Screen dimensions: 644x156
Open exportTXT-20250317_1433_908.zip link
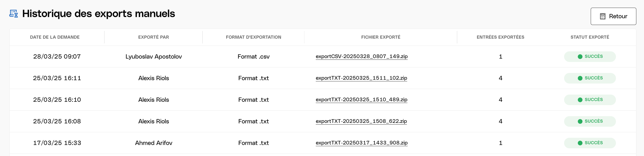(x=361, y=143)
